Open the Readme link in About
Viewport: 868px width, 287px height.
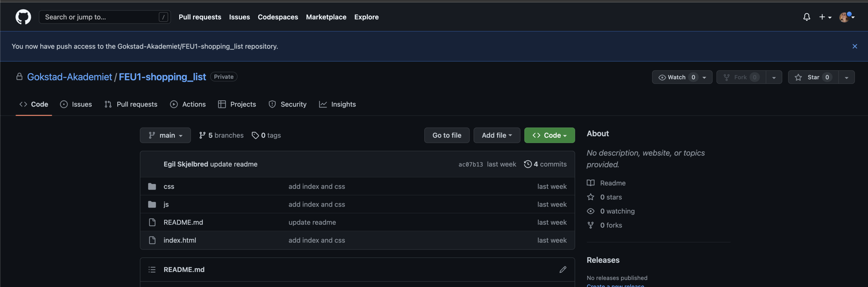(x=606, y=183)
